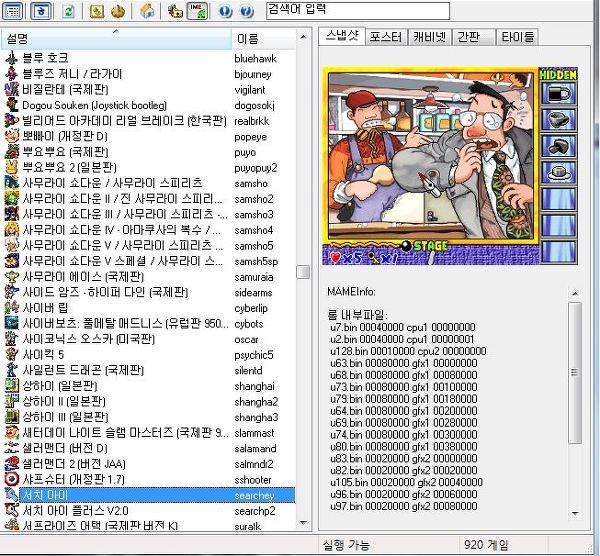Sort by the 설명 column header
The image size is (600, 556).
(116, 39)
